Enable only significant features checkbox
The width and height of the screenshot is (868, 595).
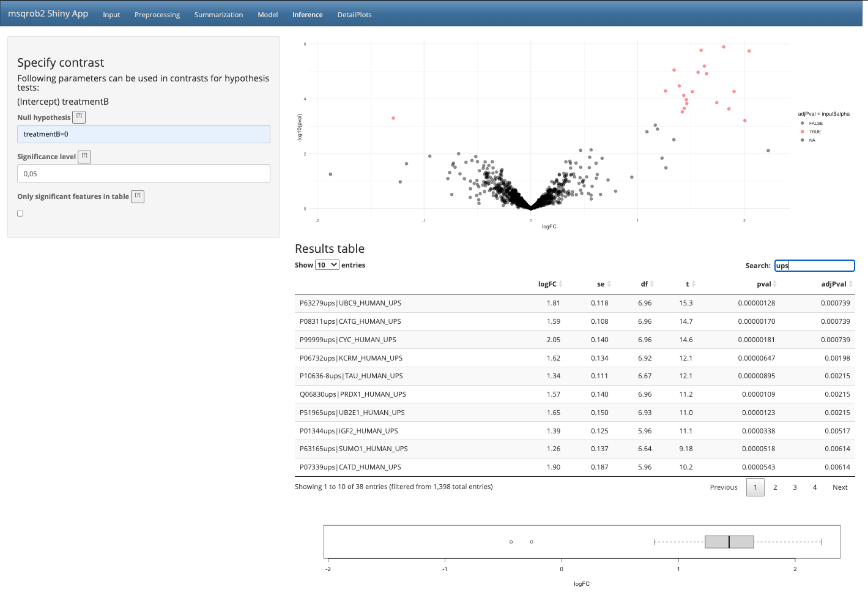20,214
